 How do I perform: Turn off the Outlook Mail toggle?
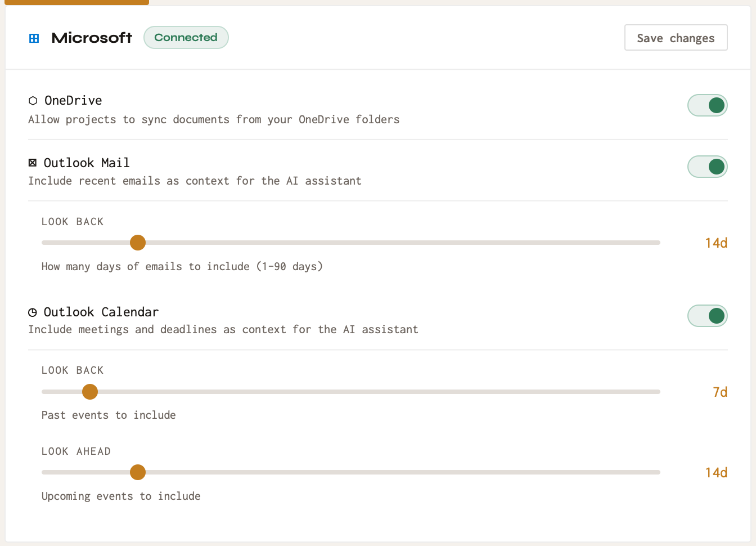coord(708,167)
